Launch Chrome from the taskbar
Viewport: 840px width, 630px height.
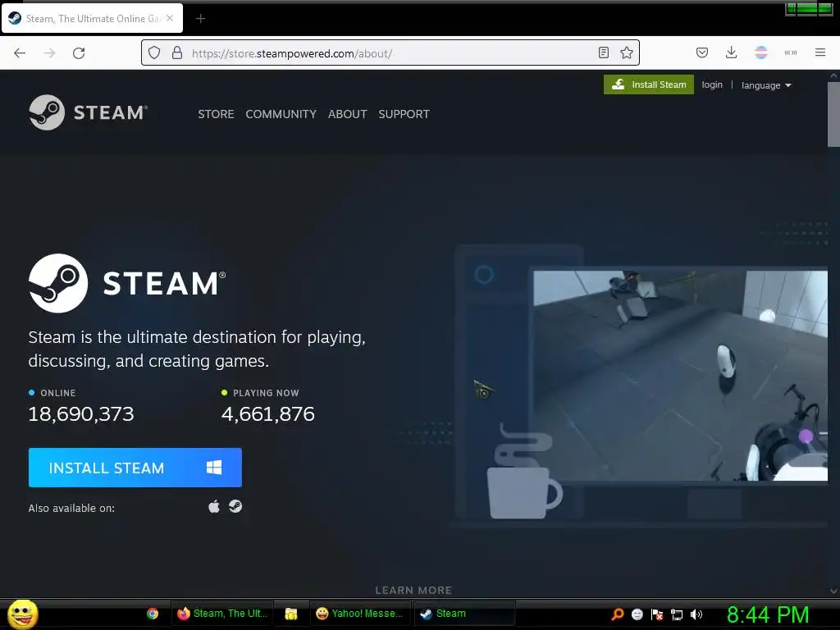153,614
